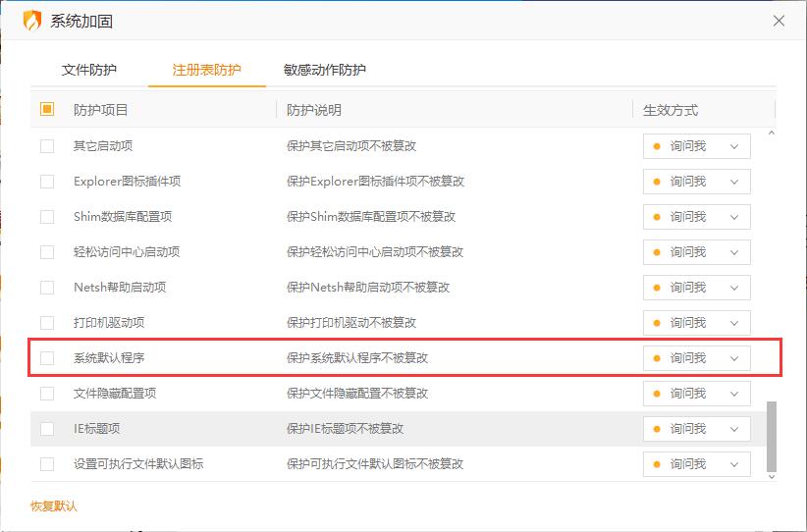Check the Netsh帮助启动项 checkbox
This screenshot has height=532, width=807.
[47, 287]
